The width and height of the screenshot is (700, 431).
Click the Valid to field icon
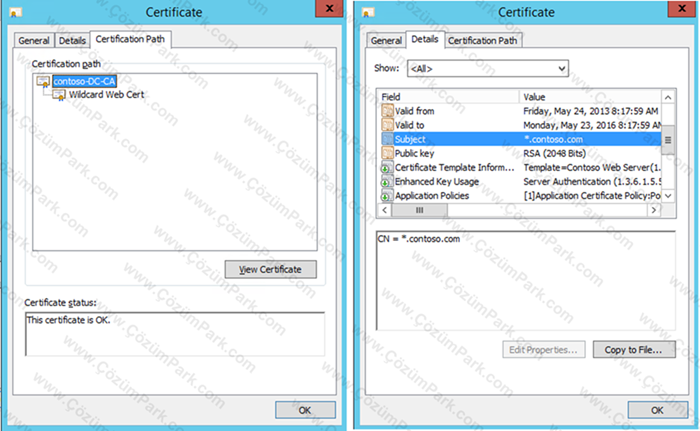387,125
